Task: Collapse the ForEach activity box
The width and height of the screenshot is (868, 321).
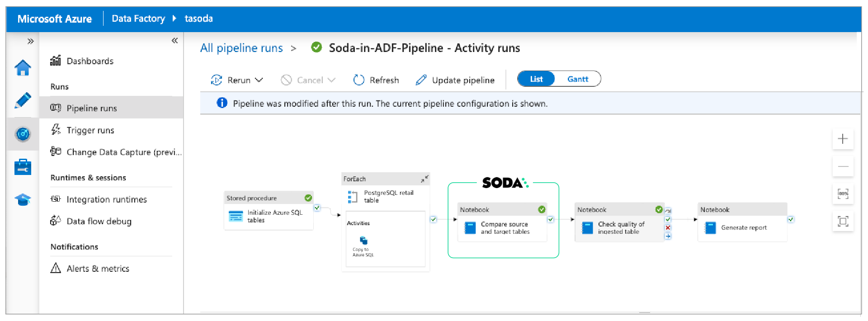Action: [424, 179]
